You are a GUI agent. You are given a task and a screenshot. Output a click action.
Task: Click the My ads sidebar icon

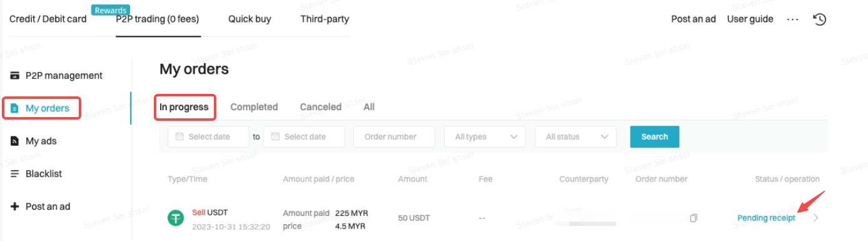(x=14, y=141)
